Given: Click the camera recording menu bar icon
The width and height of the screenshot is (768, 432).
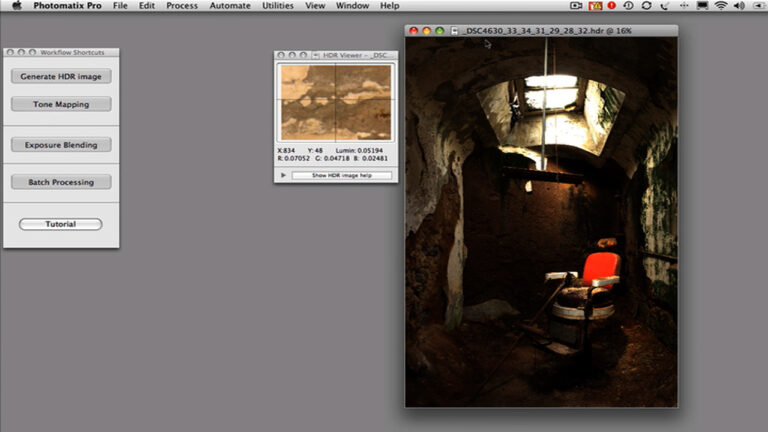Looking at the screenshot, I should [x=576, y=6].
